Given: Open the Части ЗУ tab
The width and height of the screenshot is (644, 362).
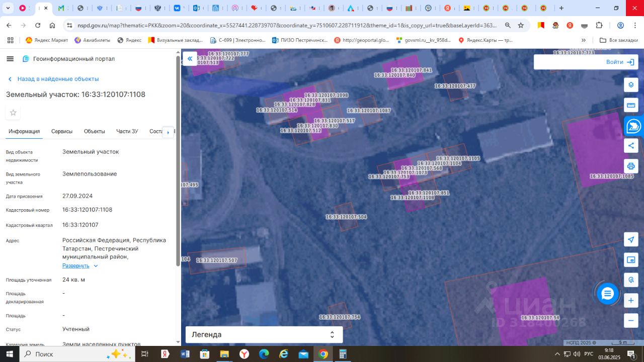Looking at the screenshot, I should tap(127, 131).
